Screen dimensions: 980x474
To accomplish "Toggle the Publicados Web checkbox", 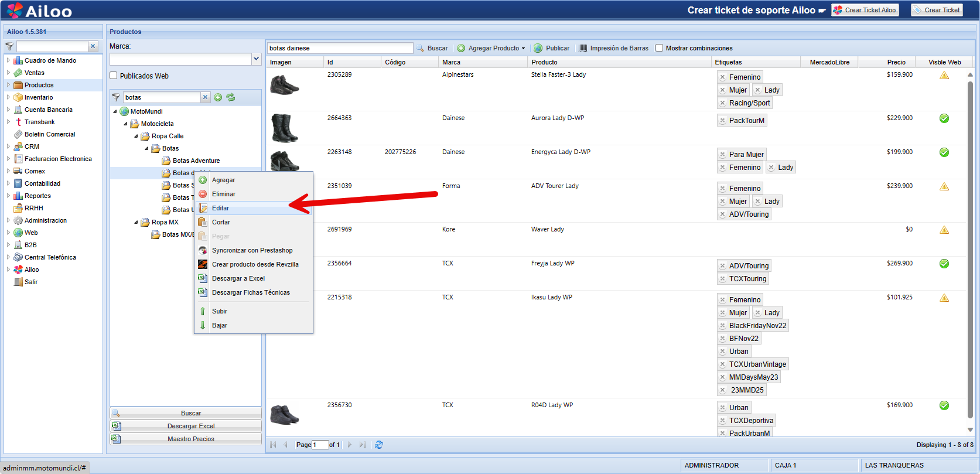I will (x=114, y=76).
